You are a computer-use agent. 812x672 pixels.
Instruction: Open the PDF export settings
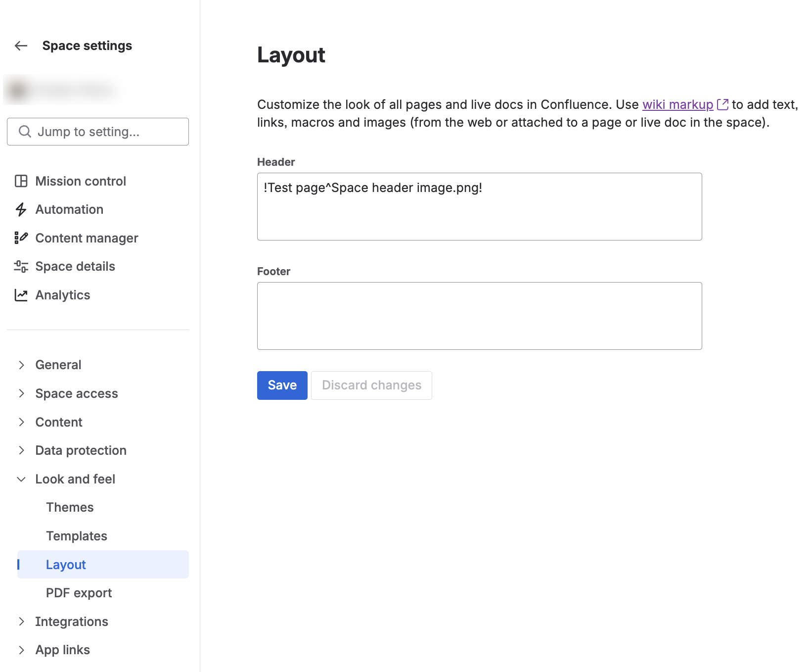click(x=79, y=593)
